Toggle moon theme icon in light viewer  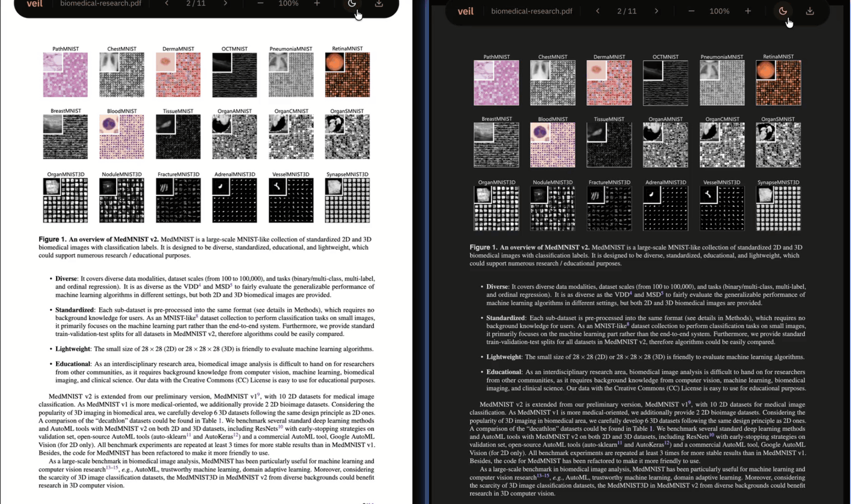coord(352,4)
